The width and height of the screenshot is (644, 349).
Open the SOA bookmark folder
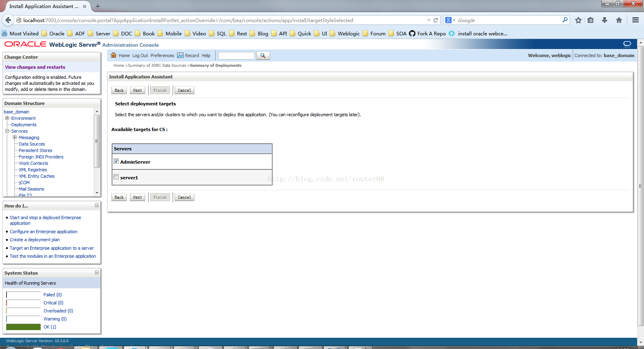[x=397, y=33]
